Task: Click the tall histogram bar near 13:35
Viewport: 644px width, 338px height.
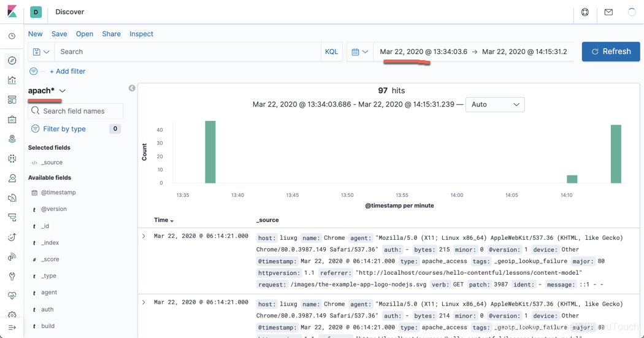Action: pyautogui.click(x=210, y=152)
